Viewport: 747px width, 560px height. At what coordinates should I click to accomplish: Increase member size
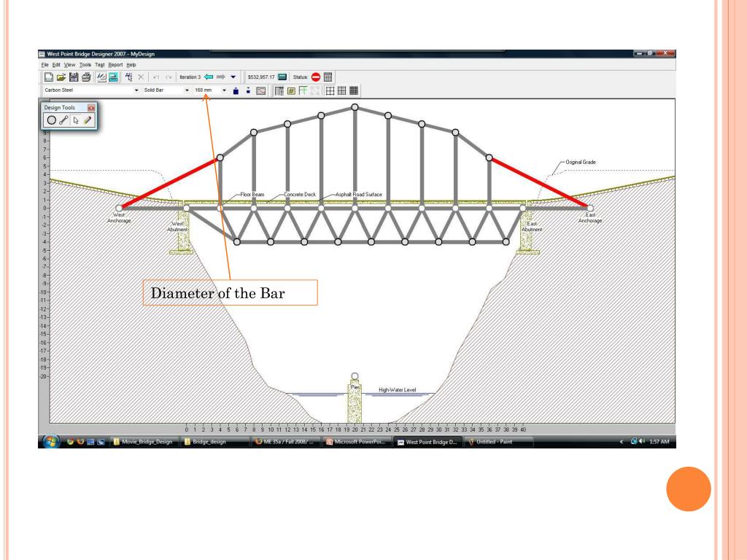click(236, 90)
